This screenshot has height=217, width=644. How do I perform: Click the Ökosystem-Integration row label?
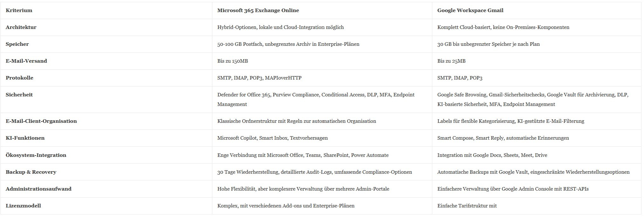pos(36,155)
